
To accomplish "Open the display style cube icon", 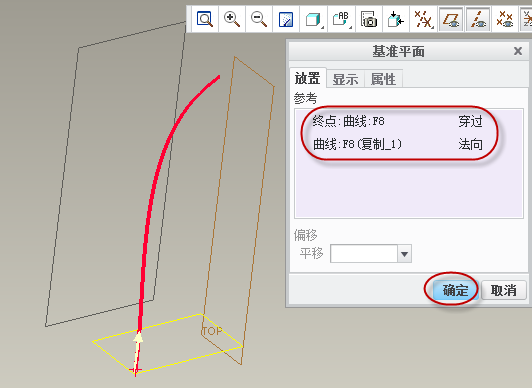I will click(x=314, y=19).
